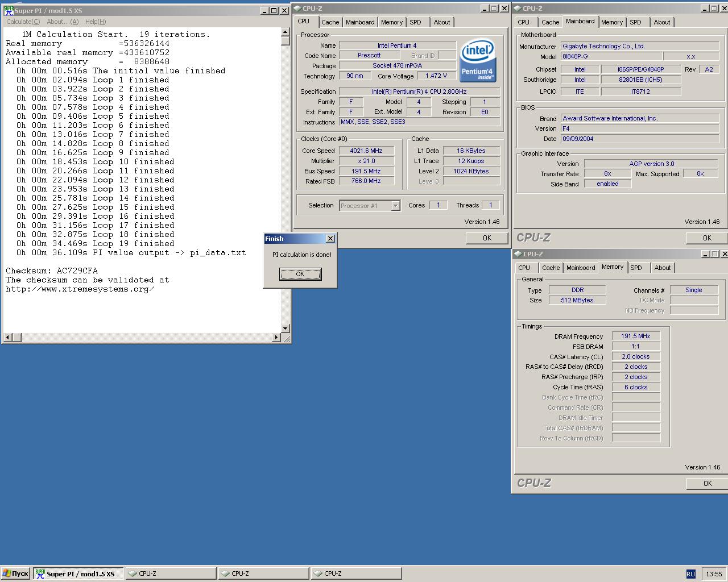Select Memory tab in Mainboard window
The height and width of the screenshot is (582, 728).
point(612,22)
